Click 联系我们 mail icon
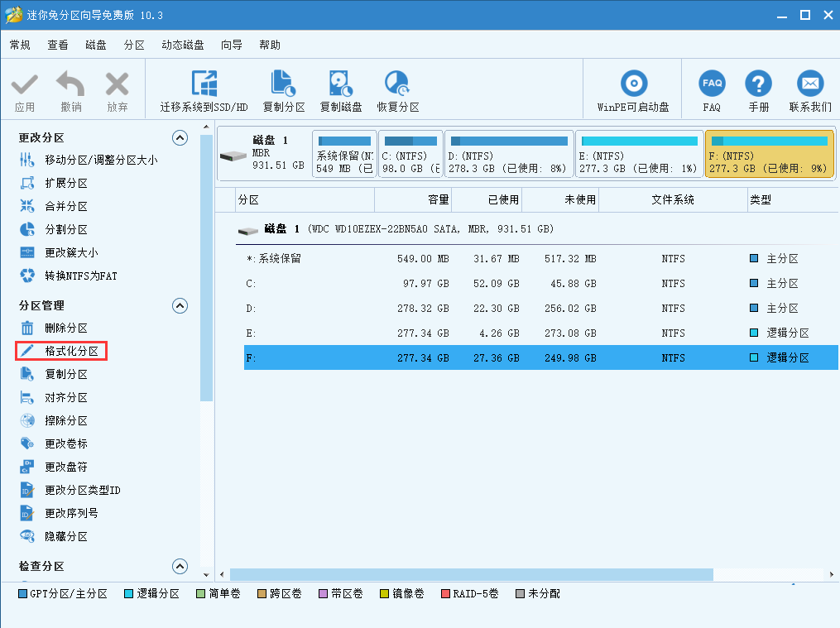 [x=810, y=84]
